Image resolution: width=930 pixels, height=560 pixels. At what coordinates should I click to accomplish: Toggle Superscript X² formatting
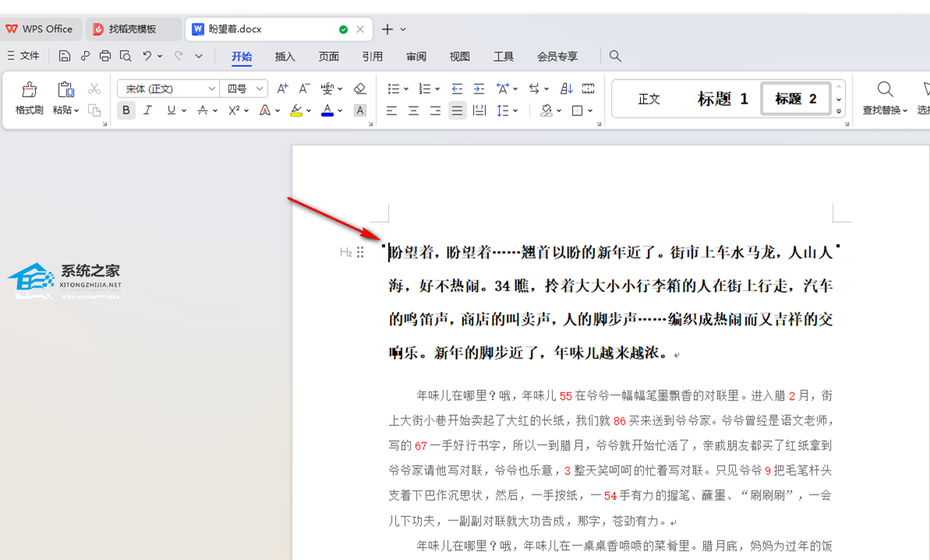pos(235,111)
